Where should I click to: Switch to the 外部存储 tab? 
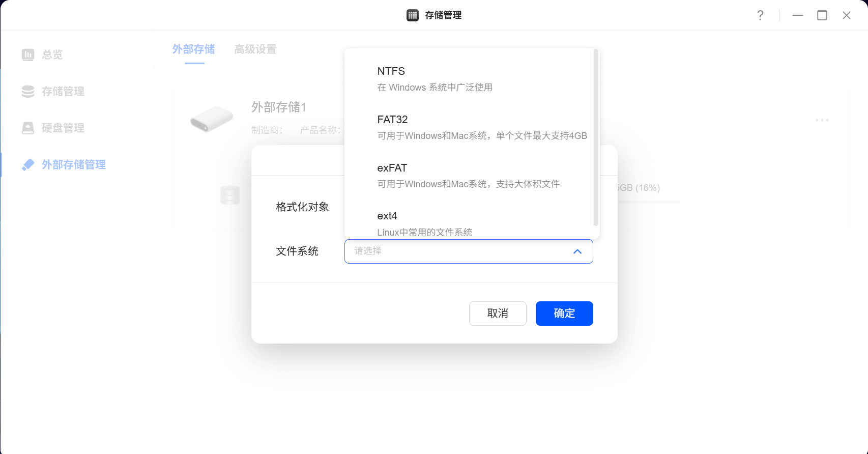pos(194,49)
